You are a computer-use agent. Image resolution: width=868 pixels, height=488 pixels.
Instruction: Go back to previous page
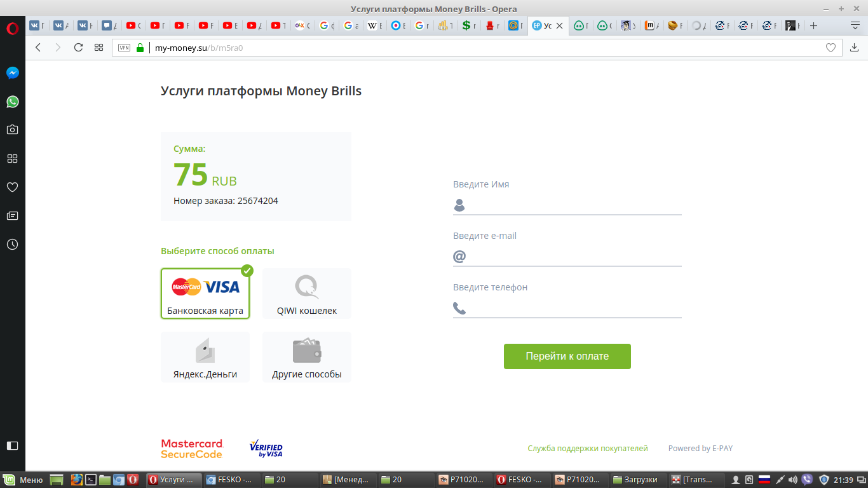(38, 48)
